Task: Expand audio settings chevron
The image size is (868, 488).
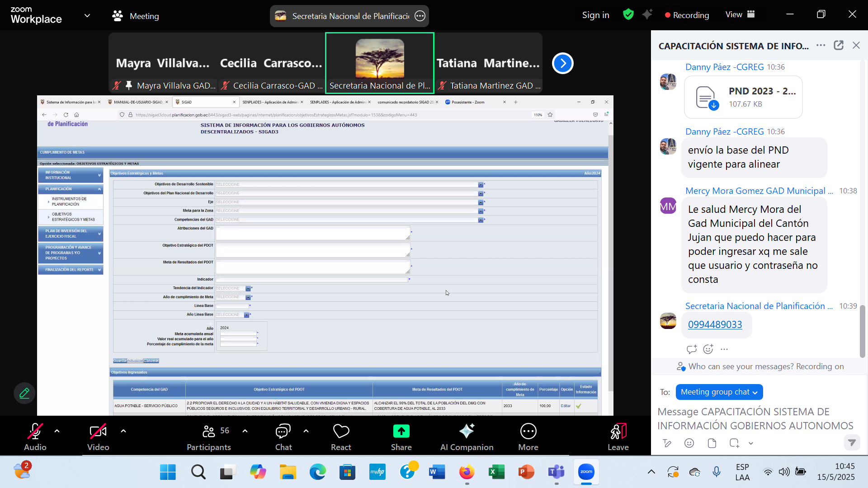Action: (x=57, y=431)
